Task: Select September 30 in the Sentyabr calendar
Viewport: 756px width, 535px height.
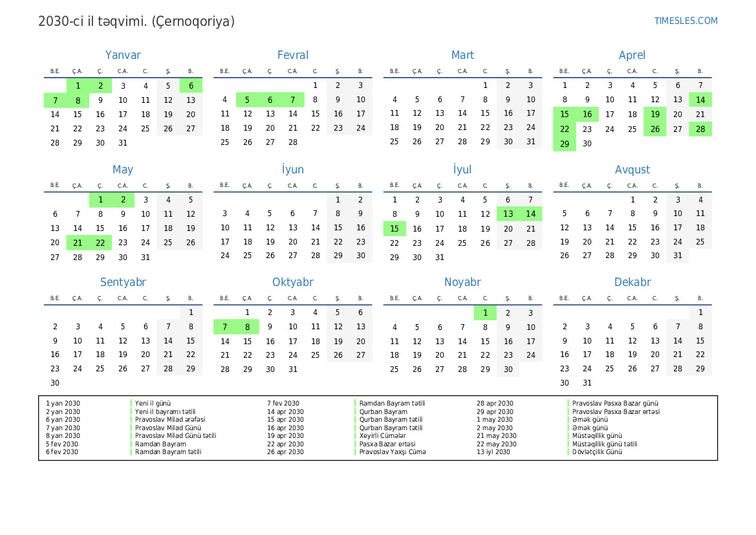Action: [55, 382]
